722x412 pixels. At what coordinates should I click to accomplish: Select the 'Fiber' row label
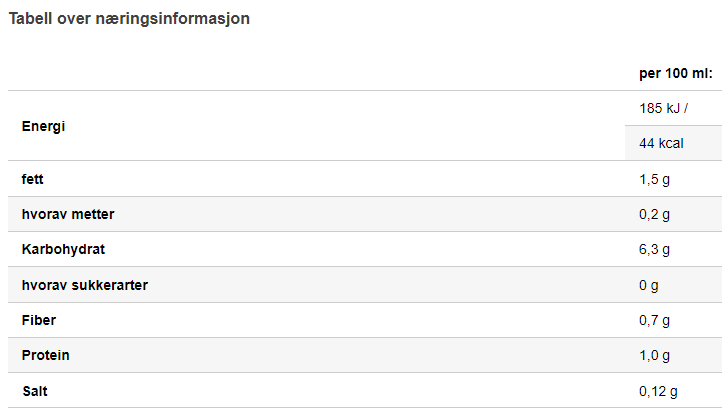[39, 320]
